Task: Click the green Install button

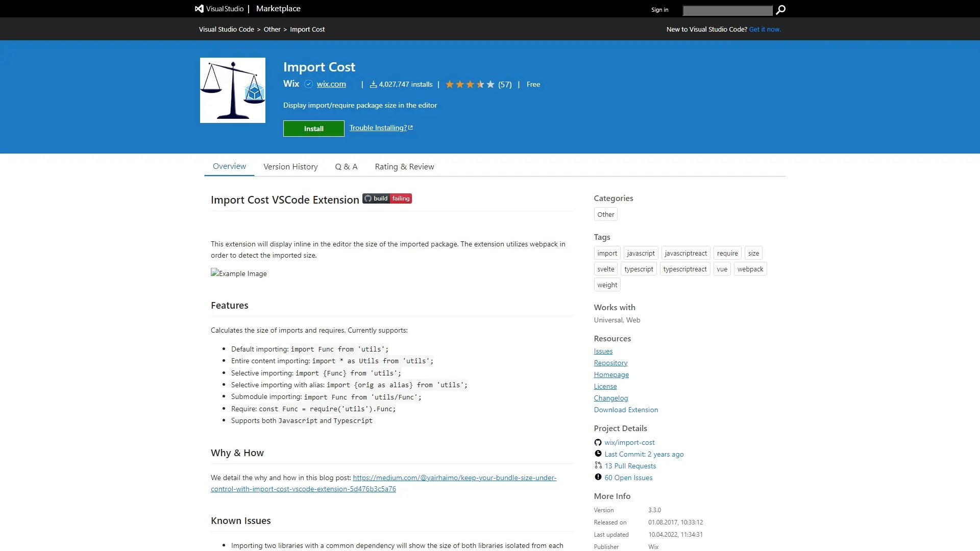Action: coord(314,129)
